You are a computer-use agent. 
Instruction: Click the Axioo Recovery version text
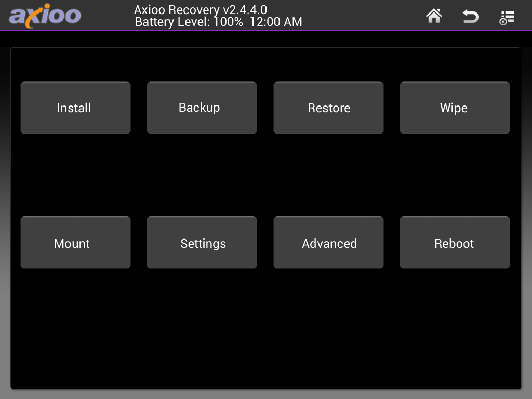pos(201,9)
